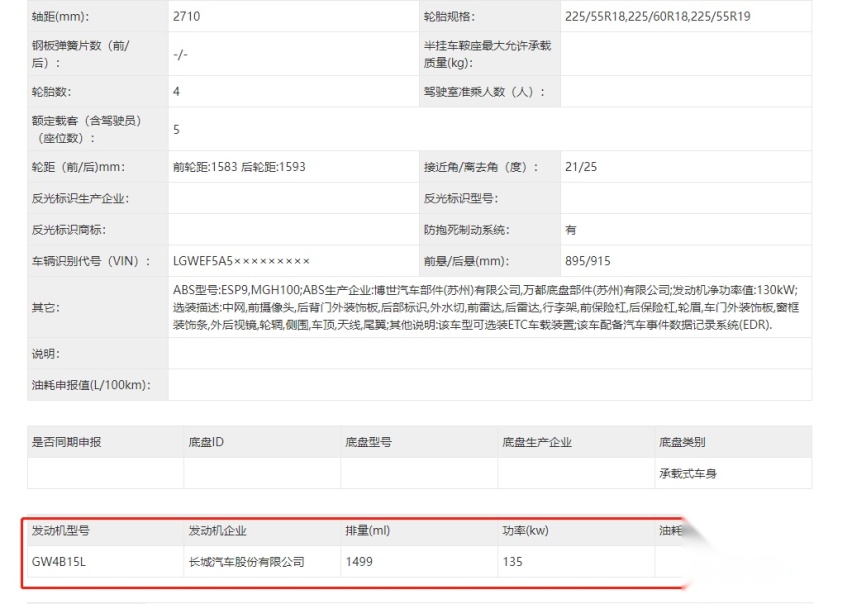852x604 pixels.
Task: Select the anti-lock brake value 有
Action: coord(571,230)
